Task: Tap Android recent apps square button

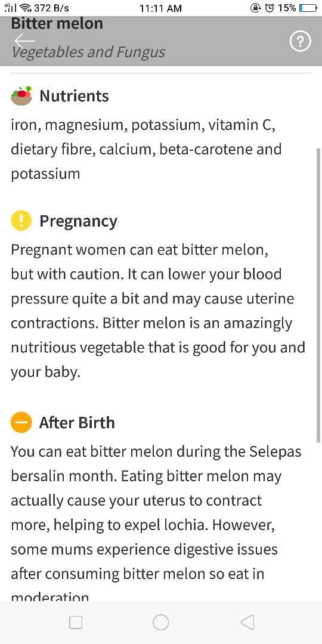Action: [76, 622]
